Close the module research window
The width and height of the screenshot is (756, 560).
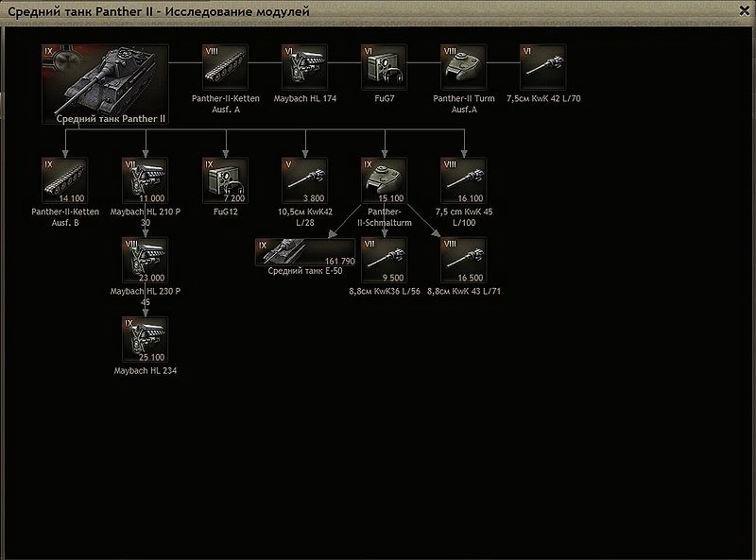click(x=745, y=10)
